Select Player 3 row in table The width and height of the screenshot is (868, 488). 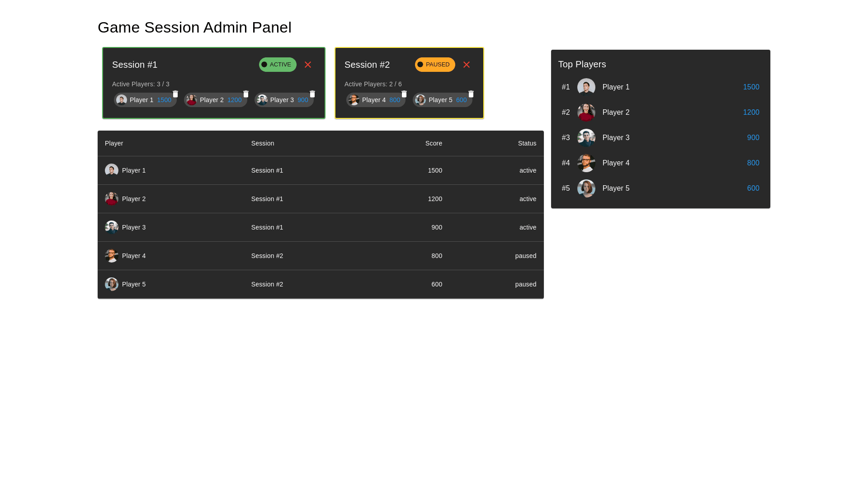pyautogui.click(x=320, y=227)
